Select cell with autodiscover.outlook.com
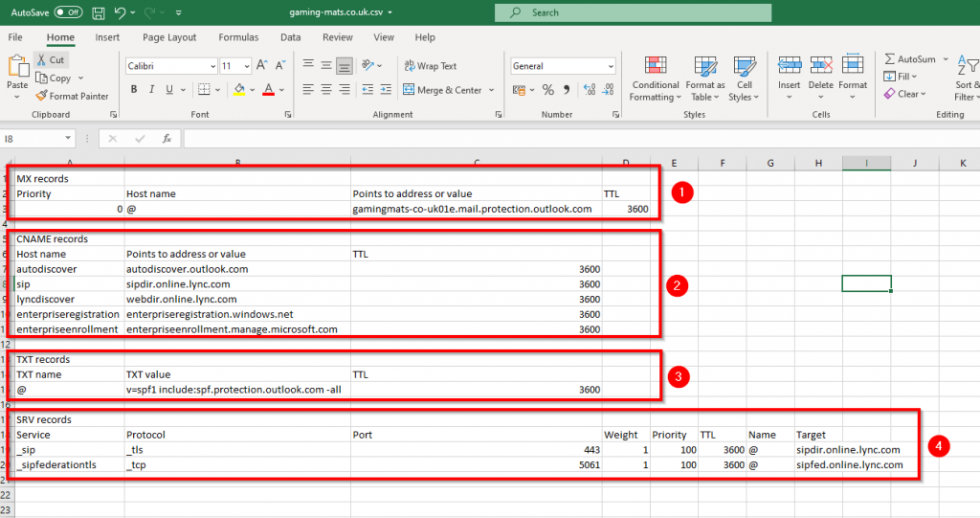Image resolution: width=980 pixels, height=518 pixels. [237, 269]
